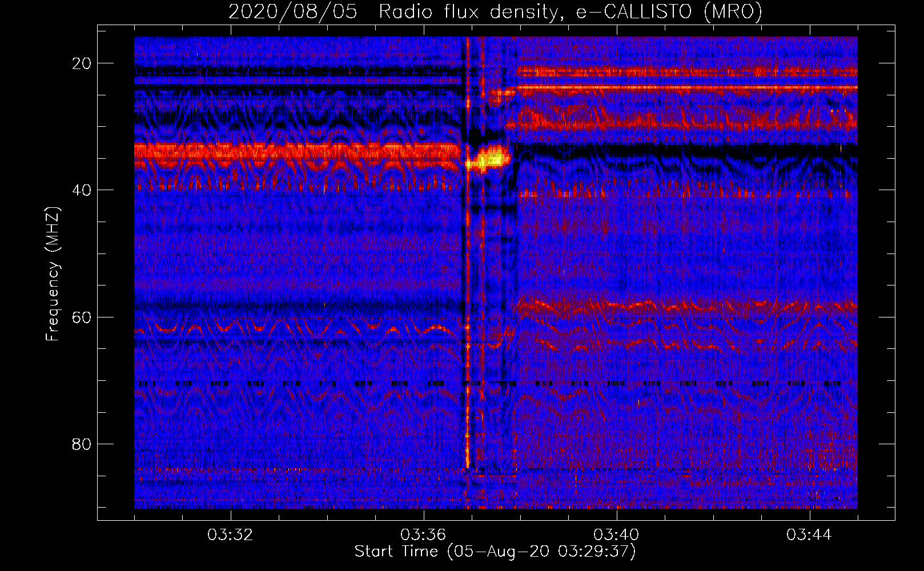924x571 pixels.
Task: Click the 60 MHz frequency tick label
Action: coord(82,317)
